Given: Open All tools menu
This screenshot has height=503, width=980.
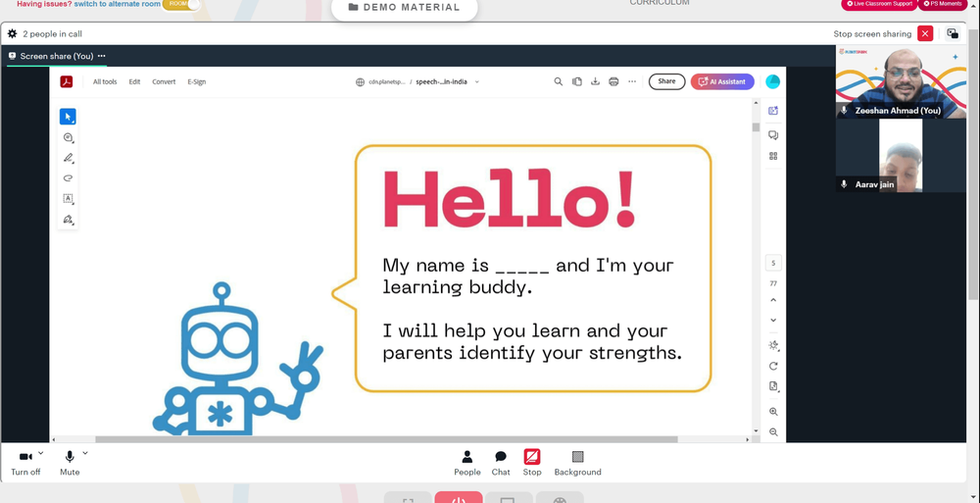Looking at the screenshot, I should 105,82.
